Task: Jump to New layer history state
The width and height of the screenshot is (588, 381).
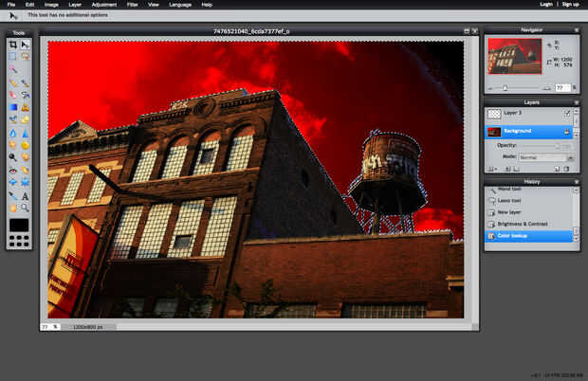Action: (529, 212)
